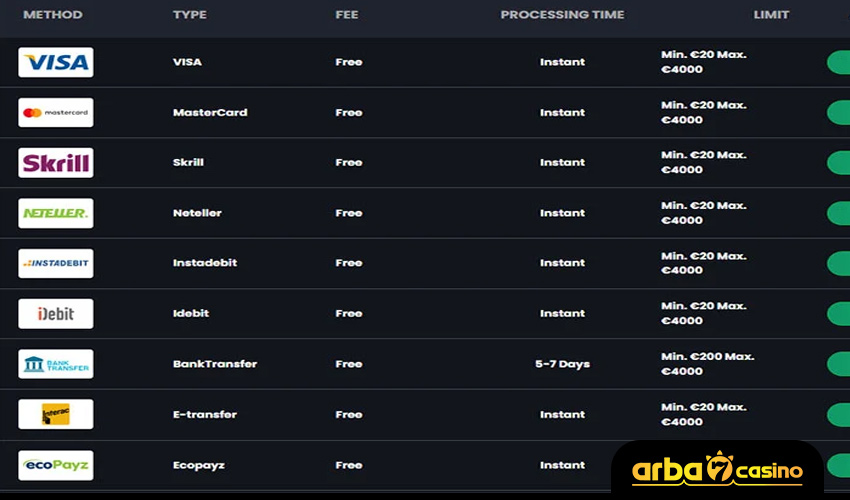Click green button for Skrill row
850x500 pixels.
(838, 163)
